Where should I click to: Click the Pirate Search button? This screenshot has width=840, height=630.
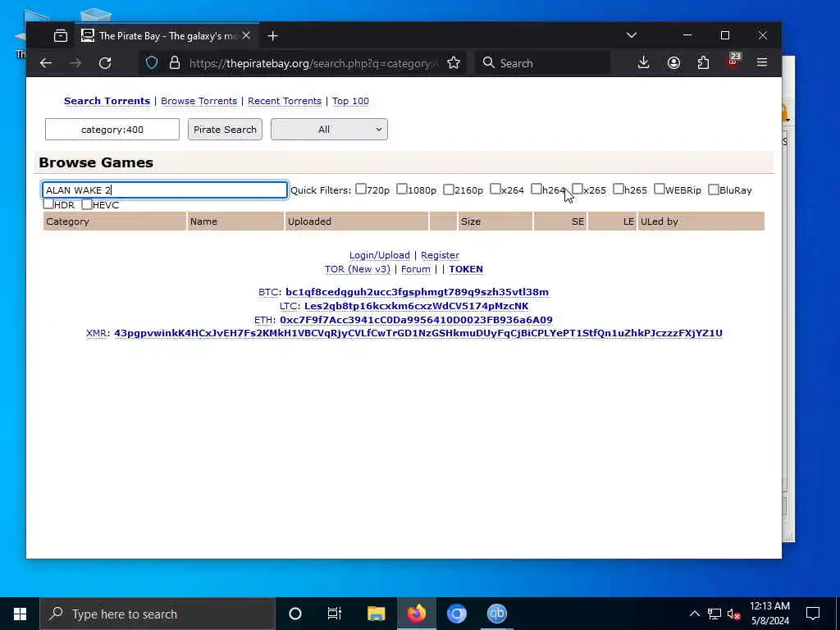point(225,129)
